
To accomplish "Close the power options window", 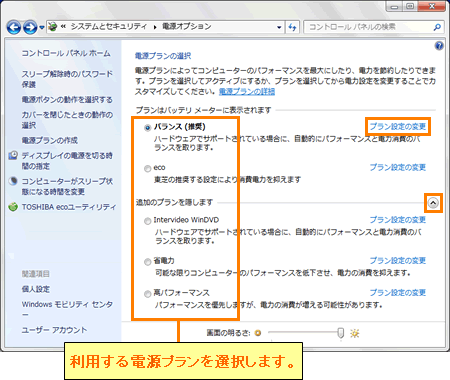I will 431,7.
